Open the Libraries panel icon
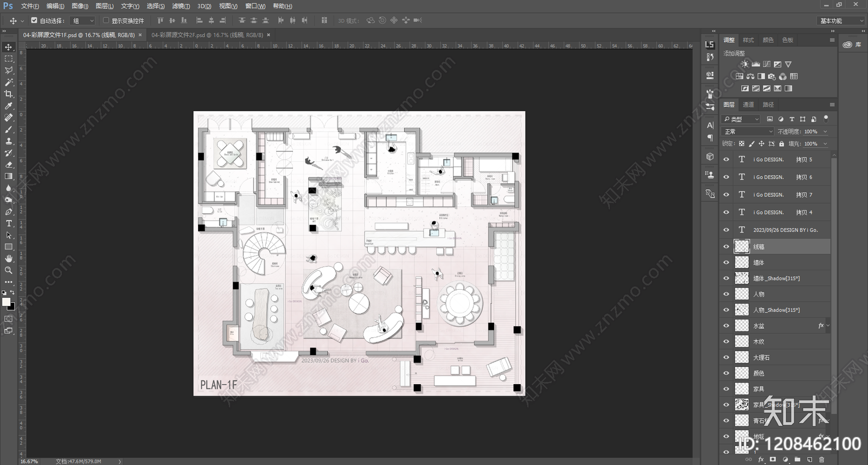The image size is (868, 465). [x=852, y=44]
